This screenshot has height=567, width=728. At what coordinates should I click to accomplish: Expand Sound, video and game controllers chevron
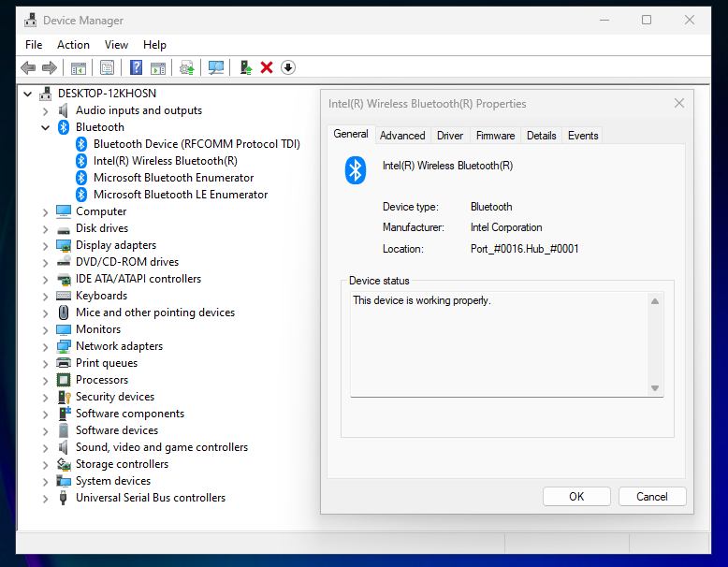coord(46,448)
